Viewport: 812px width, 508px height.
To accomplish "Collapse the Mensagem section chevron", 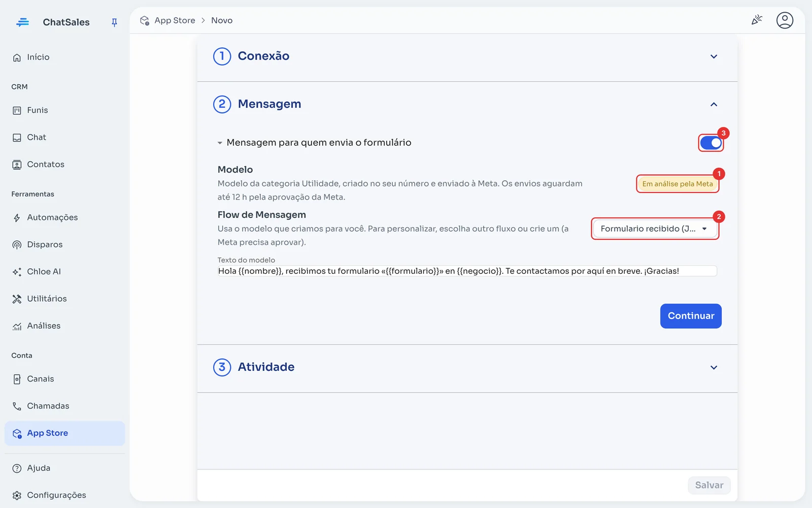I will point(714,104).
